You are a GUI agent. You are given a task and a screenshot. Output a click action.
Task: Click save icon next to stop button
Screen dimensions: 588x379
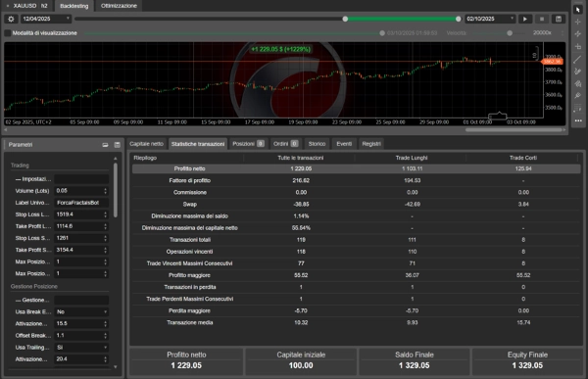559,19
